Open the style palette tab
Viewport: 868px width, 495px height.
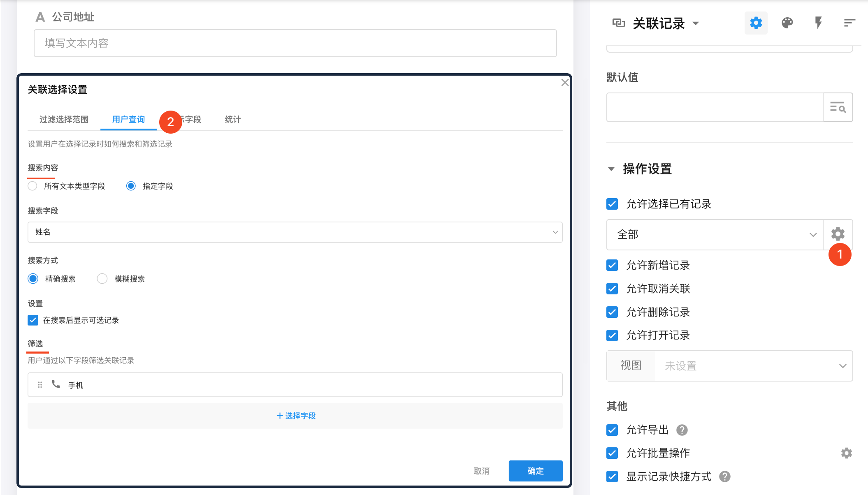tap(787, 23)
